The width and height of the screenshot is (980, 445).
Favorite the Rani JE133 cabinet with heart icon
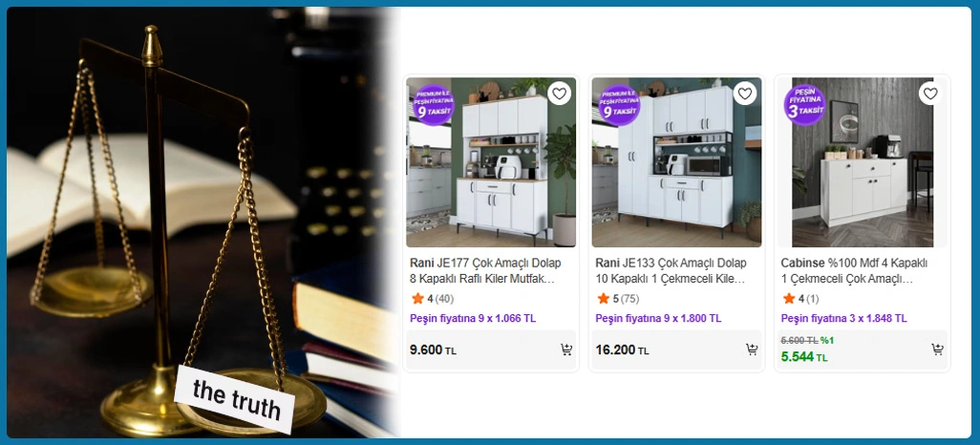tap(744, 94)
